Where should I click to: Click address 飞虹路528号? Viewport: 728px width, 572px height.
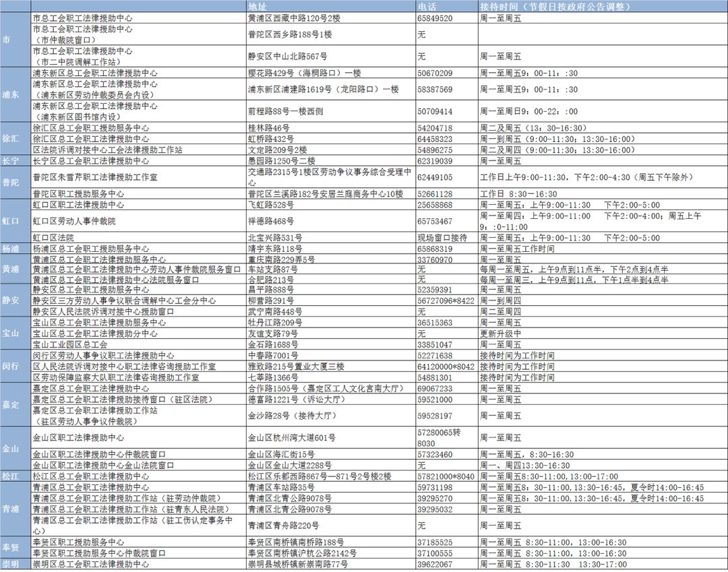(x=271, y=205)
